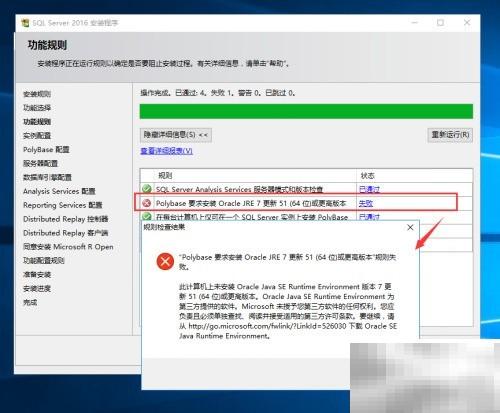The height and width of the screenshot is (413, 500).
Task: Click the 状态 column header
Action: click(x=368, y=176)
